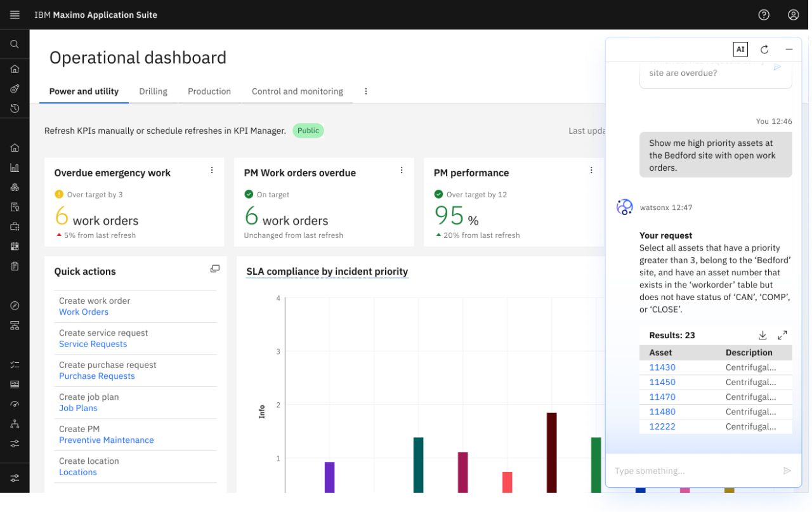Open the Job Plans link
Image resolution: width=812 pixels, height=512 pixels.
(79, 408)
